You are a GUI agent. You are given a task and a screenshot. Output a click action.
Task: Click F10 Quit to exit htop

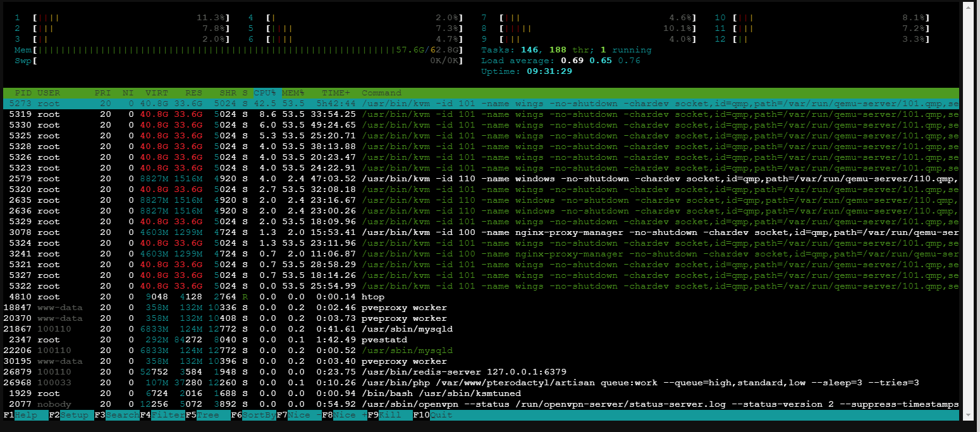point(441,415)
